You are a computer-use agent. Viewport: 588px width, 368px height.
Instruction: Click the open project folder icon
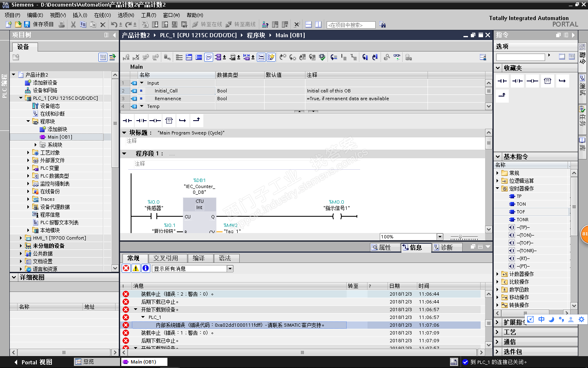pyautogui.click(x=18, y=25)
